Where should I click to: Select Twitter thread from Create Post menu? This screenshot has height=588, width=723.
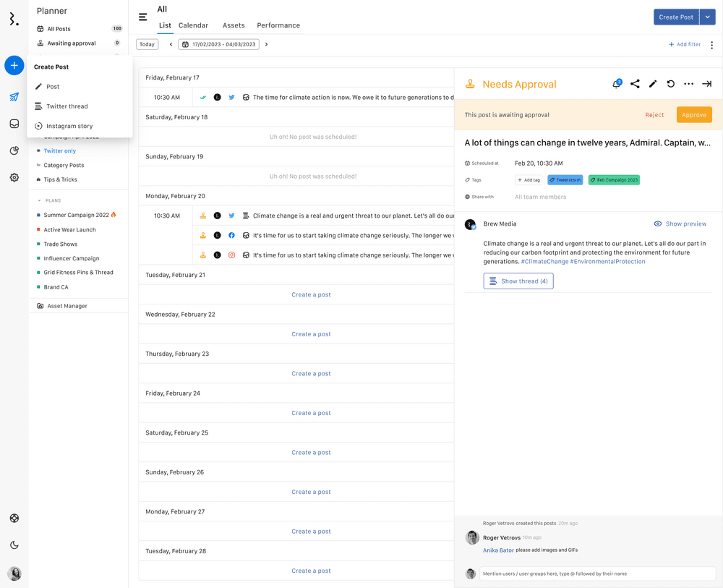(67, 106)
